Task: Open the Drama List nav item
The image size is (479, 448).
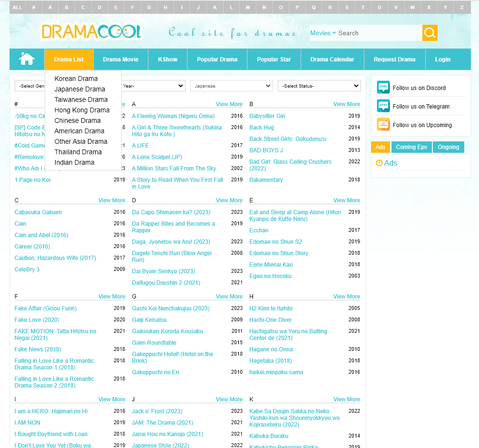Action: coord(68,60)
